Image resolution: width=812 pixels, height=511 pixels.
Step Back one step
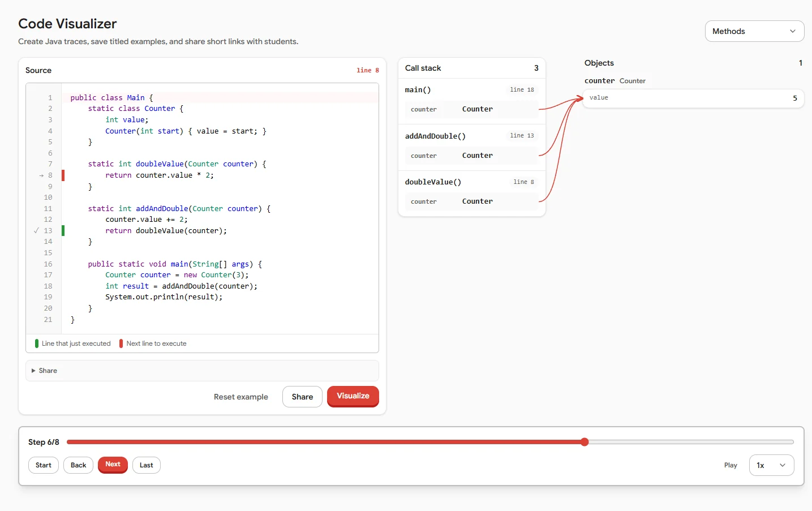click(x=79, y=465)
